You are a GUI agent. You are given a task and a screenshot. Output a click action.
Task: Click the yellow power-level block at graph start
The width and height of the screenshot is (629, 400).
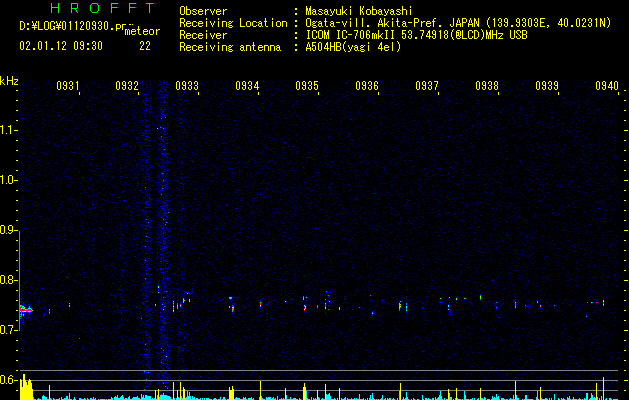pos(26,387)
